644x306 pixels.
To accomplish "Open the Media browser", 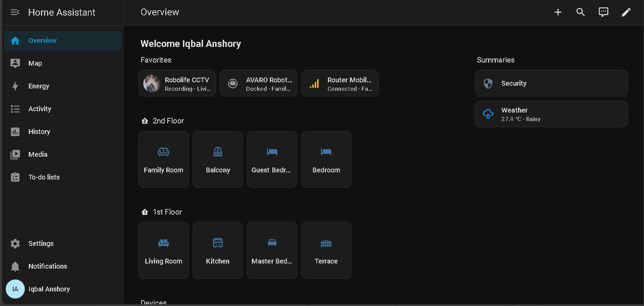I will click(x=38, y=154).
